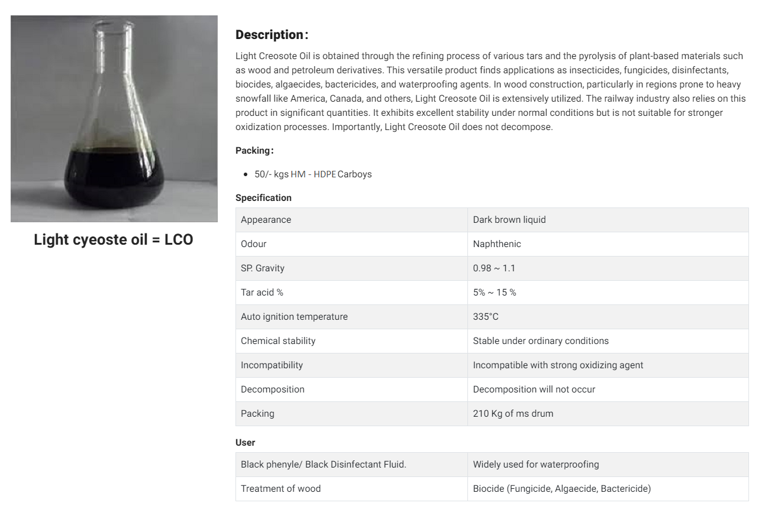This screenshot has height=532, width=765.
Task: Click the User table heading
Action: tap(246, 443)
